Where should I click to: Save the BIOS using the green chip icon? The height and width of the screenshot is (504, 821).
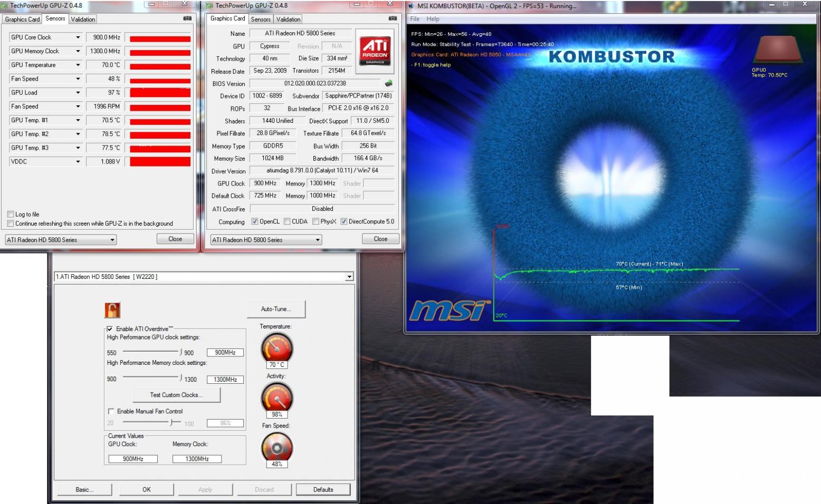pos(389,83)
